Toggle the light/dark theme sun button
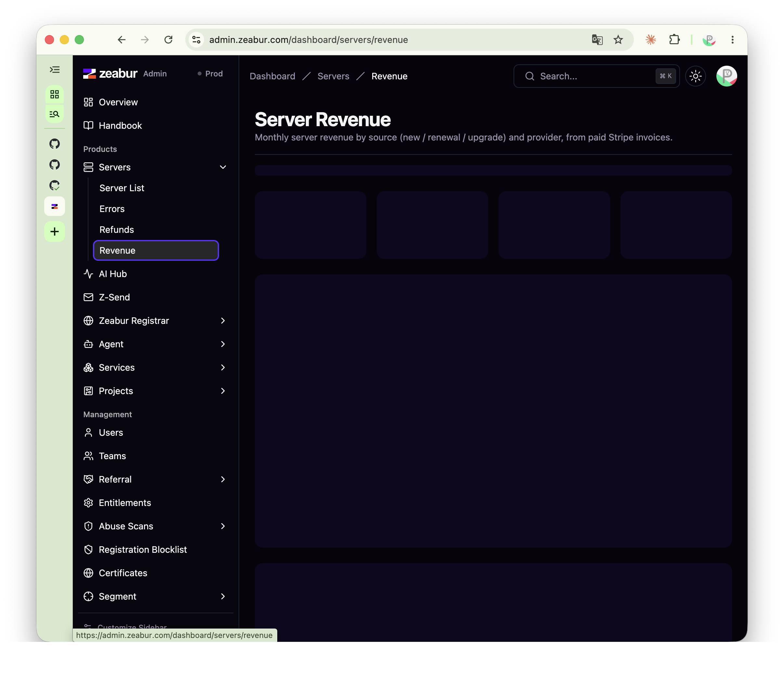 pyautogui.click(x=695, y=76)
